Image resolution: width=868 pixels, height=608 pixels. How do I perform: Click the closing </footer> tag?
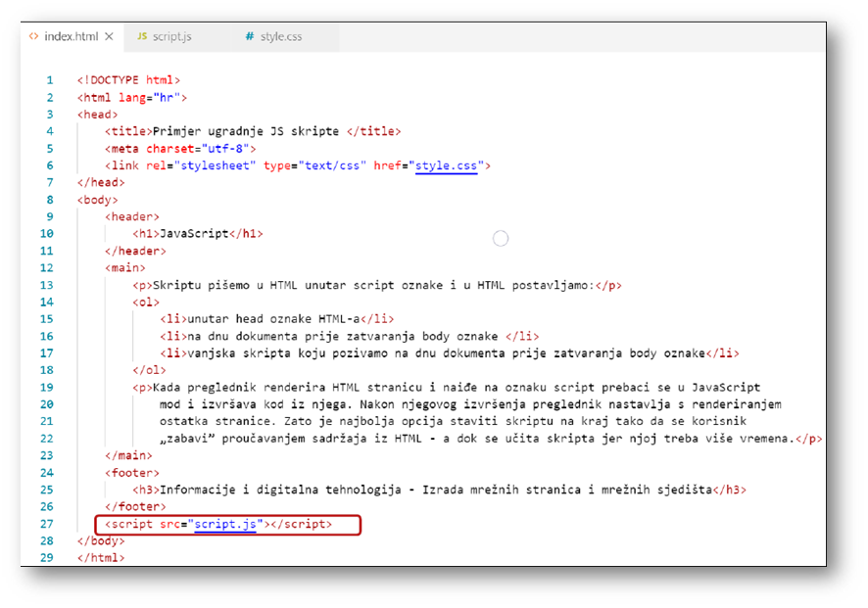pyautogui.click(x=135, y=507)
